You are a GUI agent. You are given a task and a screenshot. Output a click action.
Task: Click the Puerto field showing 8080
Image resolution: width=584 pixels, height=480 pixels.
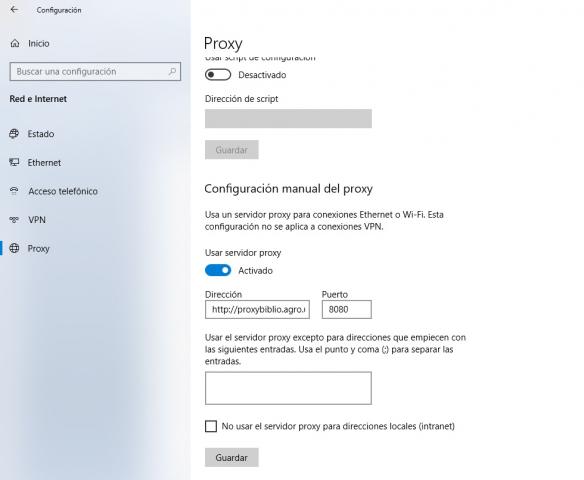pos(347,309)
